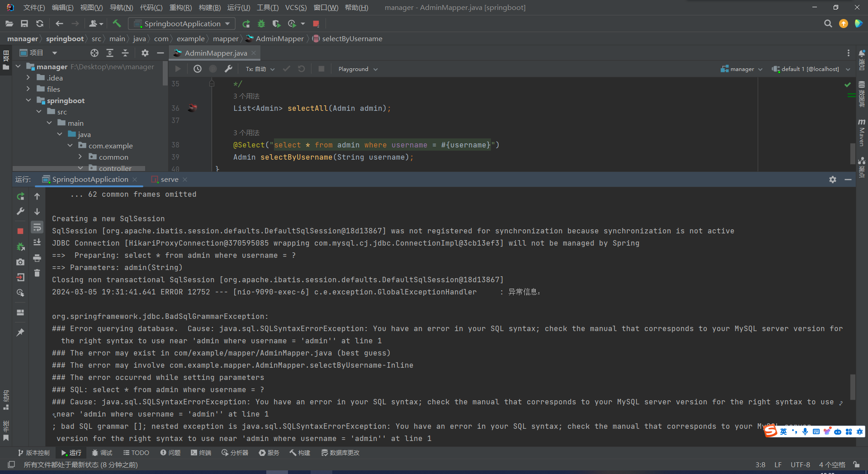The image size is (868, 474).
Task: Open the 重构(R) menu
Action: pyautogui.click(x=180, y=7)
